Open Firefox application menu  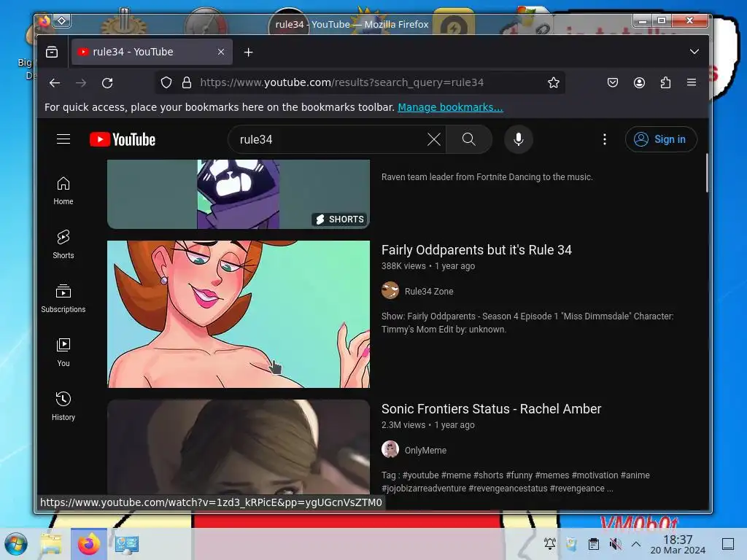692,82
